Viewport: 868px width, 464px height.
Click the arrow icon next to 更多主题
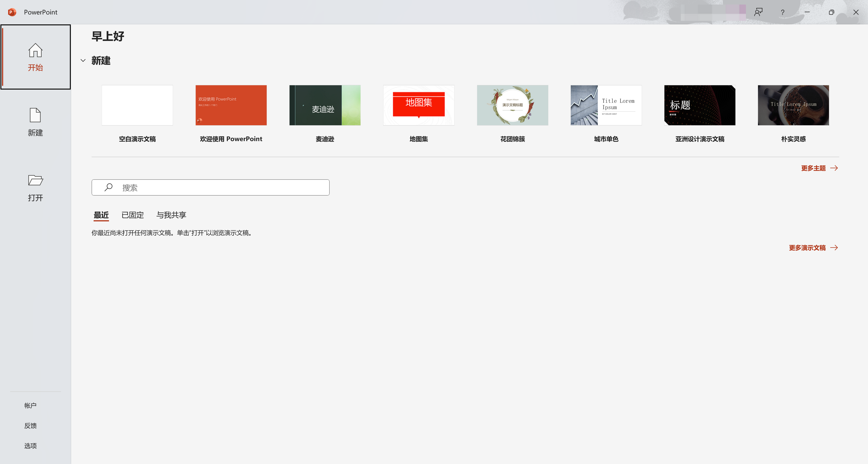click(834, 168)
